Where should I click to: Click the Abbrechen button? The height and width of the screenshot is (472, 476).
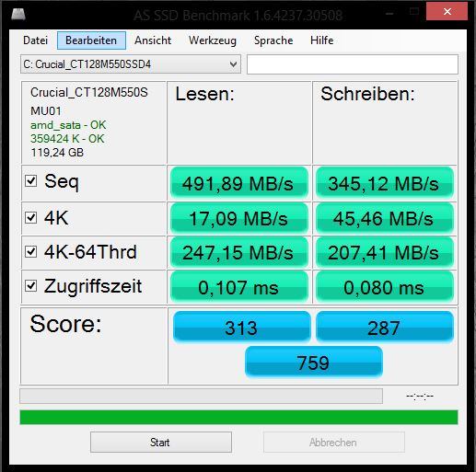[x=334, y=443]
